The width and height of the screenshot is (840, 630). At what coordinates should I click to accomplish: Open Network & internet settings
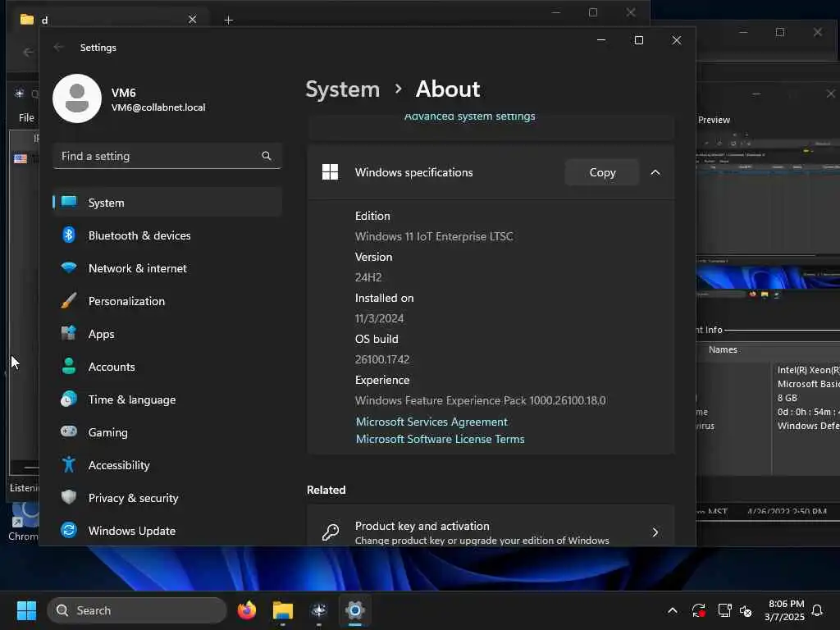point(167,268)
